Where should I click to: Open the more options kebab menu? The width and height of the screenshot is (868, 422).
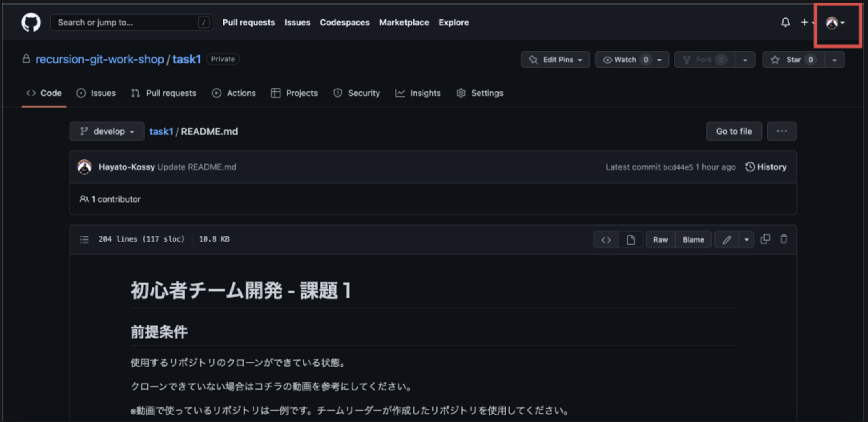[x=782, y=131]
